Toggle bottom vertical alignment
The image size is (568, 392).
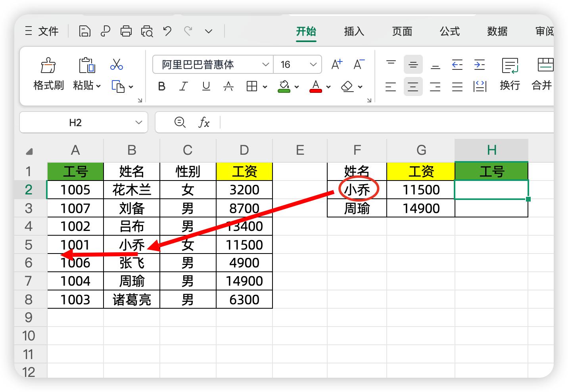(x=436, y=64)
